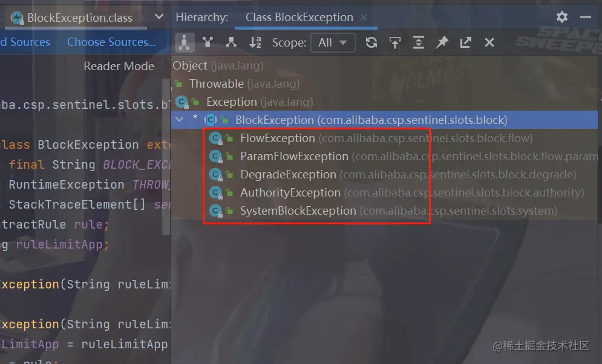The height and width of the screenshot is (364, 602).
Task: Click class icon beside DegradeException
Action: 215,175
